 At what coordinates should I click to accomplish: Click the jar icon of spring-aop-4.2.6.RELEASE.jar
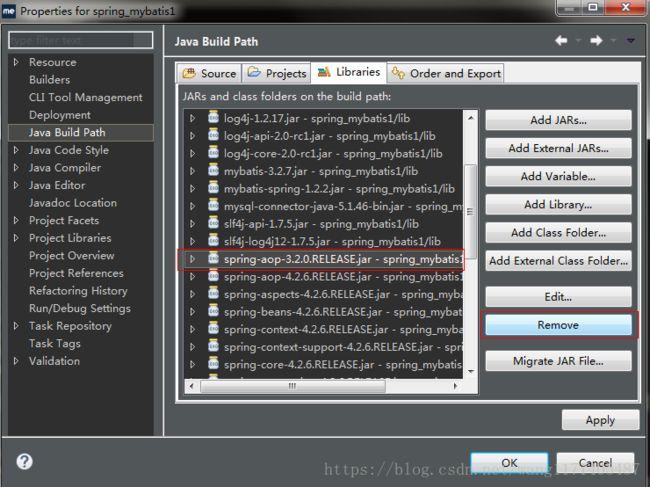click(x=213, y=276)
